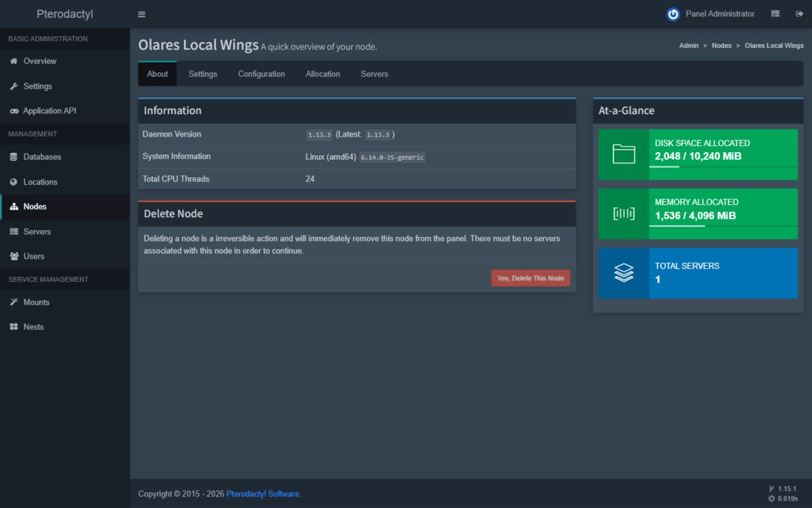Click the Total Servers card count 1
Image resolution: width=812 pixels, height=508 pixels.
657,279
